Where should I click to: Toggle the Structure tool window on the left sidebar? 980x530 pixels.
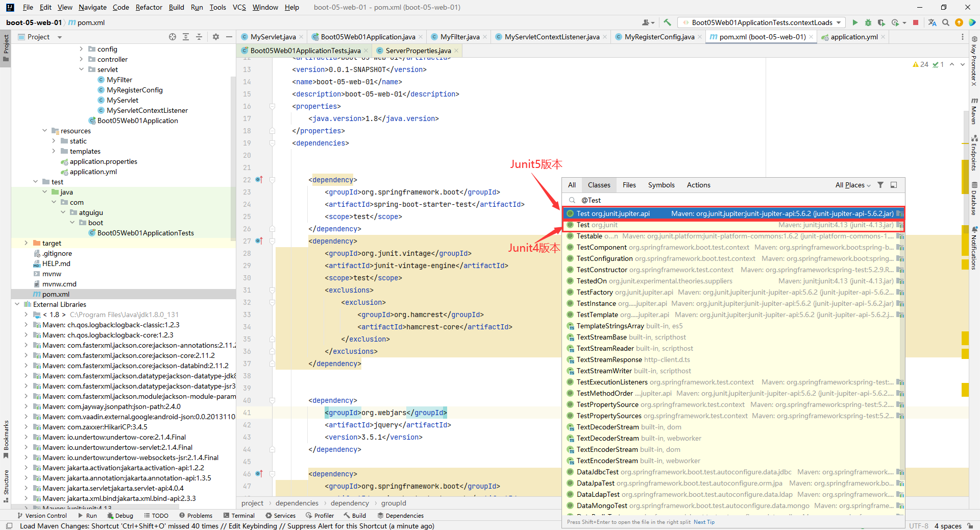(x=6, y=485)
